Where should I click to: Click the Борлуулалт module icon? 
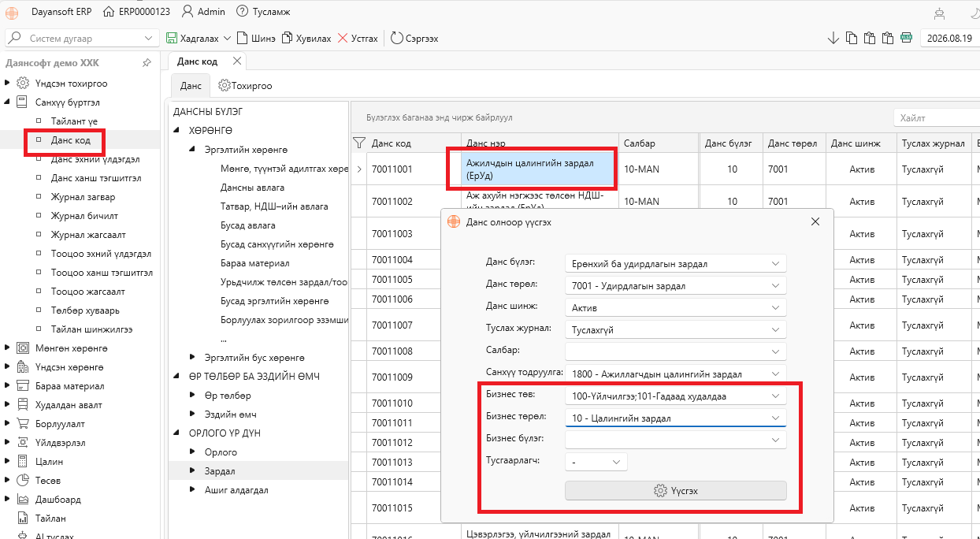click(x=22, y=424)
